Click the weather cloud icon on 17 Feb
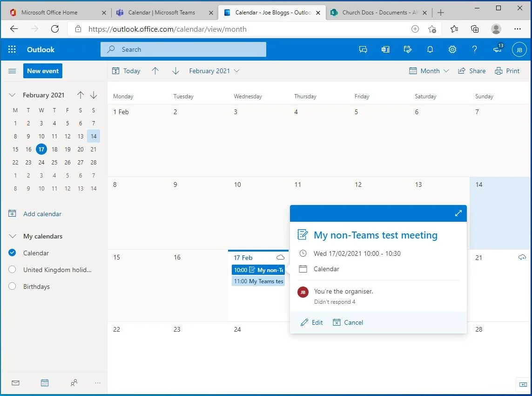Image resolution: width=532 pixels, height=396 pixels. pyautogui.click(x=280, y=258)
